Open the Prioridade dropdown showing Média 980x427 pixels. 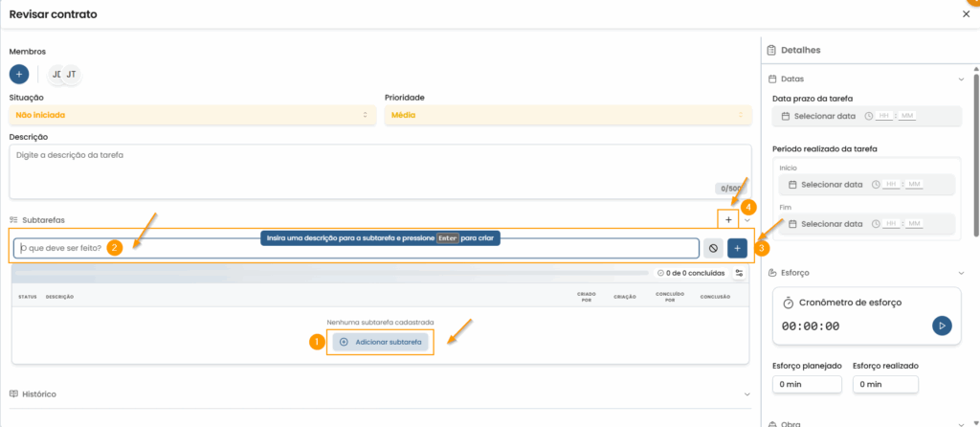pos(568,115)
